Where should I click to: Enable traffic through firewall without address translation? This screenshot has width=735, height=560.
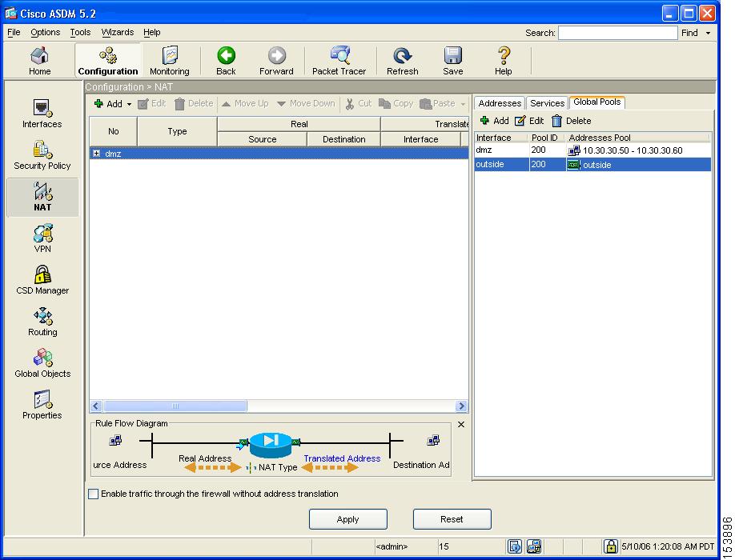click(x=94, y=494)
